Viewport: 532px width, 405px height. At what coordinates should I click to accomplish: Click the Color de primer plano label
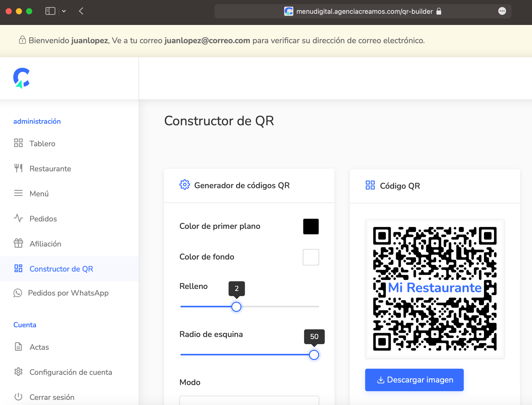[x=220, y=226]
